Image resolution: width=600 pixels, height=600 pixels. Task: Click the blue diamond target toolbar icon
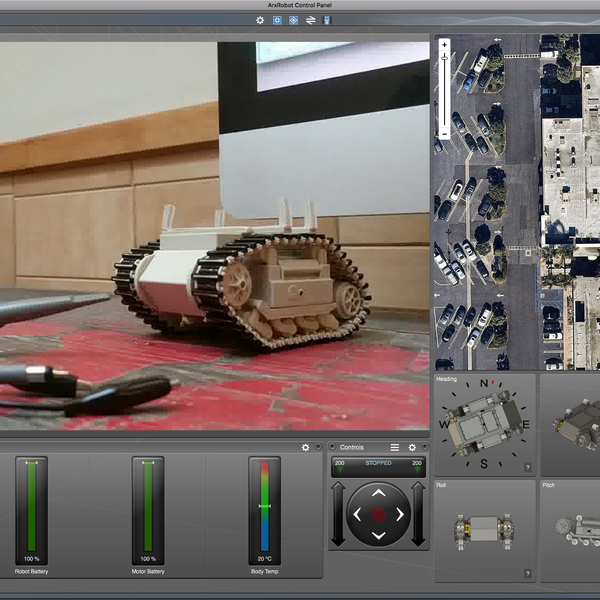(293, 19)
